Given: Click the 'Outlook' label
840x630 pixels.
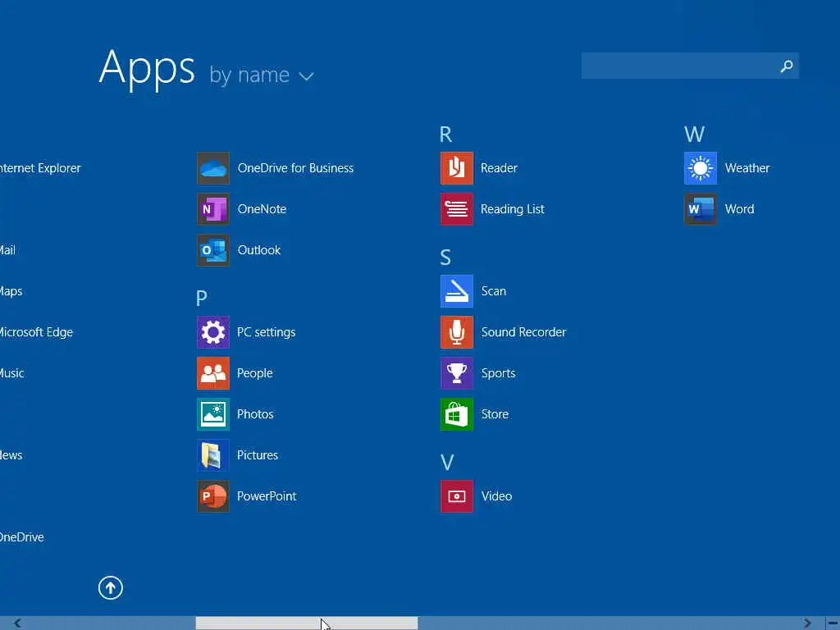Looking at the screenshot, I should click(x=259, y=250).
